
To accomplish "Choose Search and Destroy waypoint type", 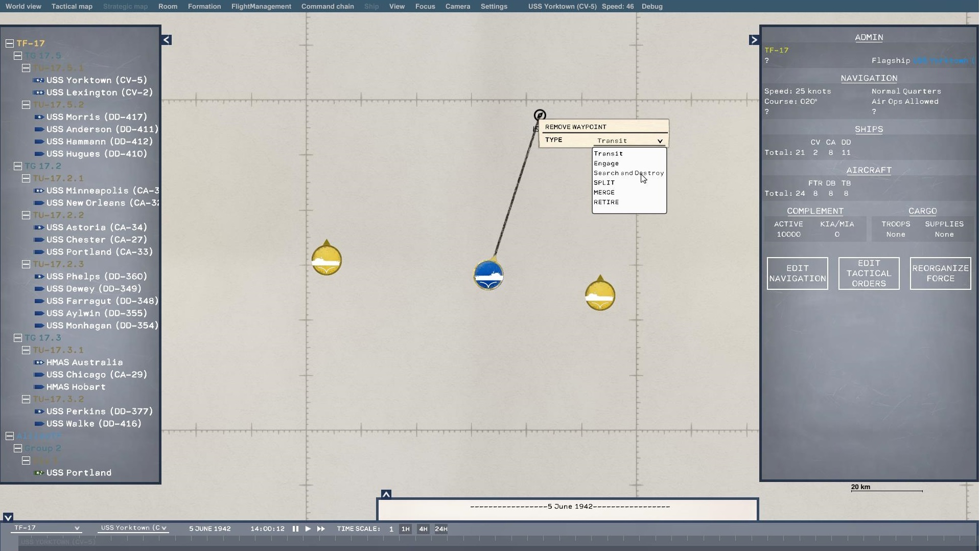I will click(x=628, y=173).
